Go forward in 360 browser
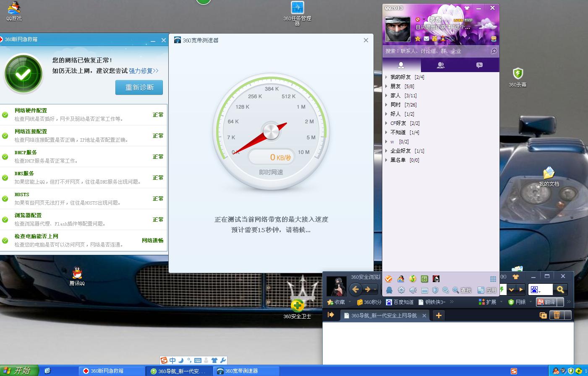 click(368, 289)
